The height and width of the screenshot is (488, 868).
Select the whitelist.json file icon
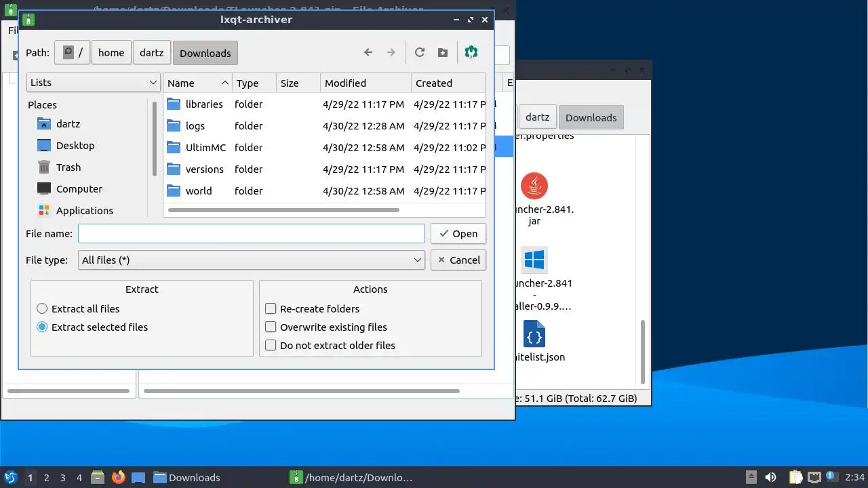click(534, 334)
